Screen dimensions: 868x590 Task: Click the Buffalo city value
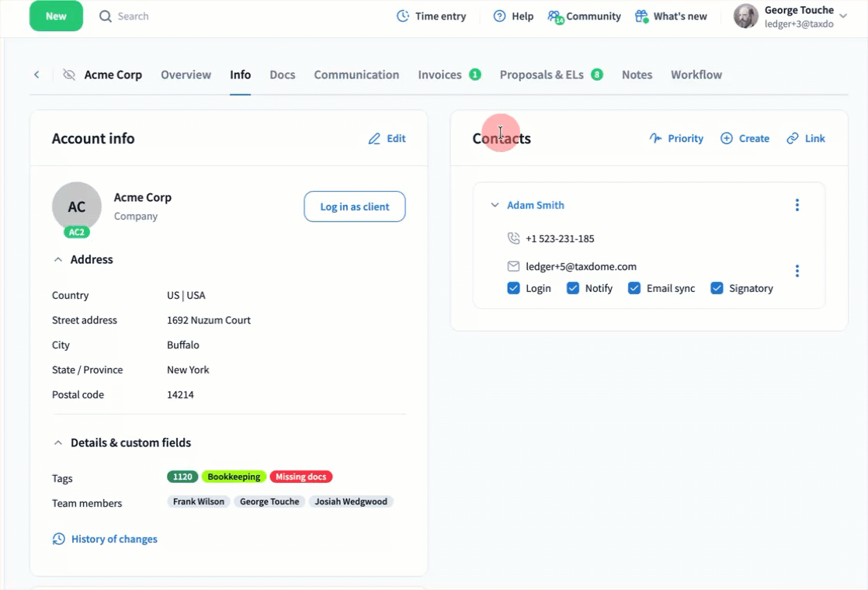point(183,345)
